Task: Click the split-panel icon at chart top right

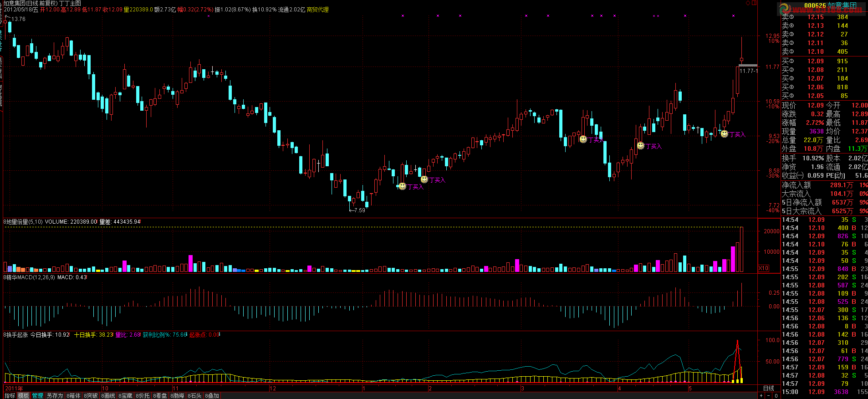Action: pos(754,3)
